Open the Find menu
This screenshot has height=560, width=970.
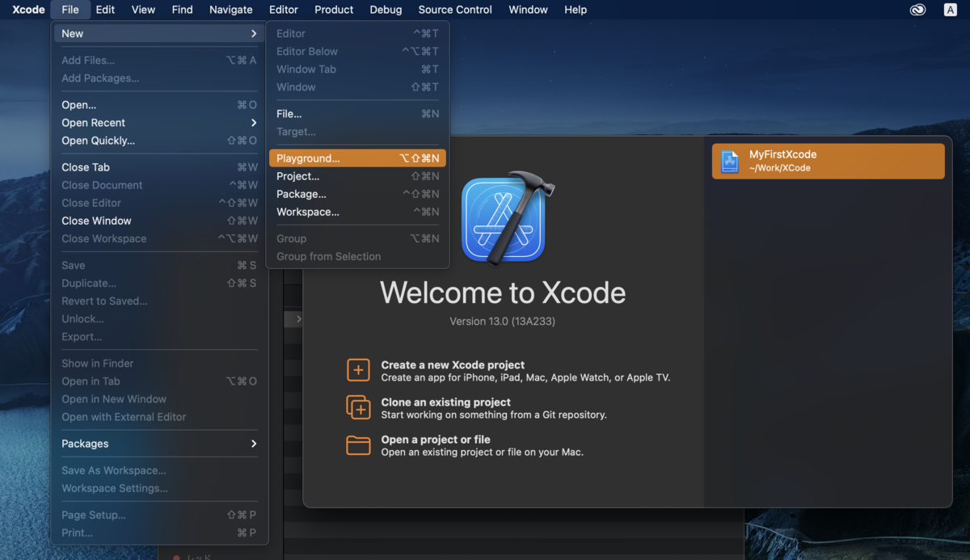coord(182,10)
